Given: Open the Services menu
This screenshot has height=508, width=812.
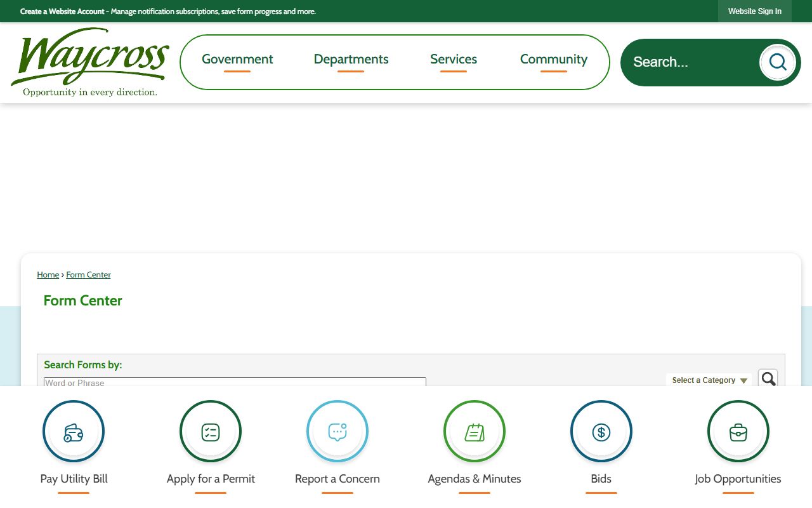Looking at the screenshot, I should click(454, 59).
